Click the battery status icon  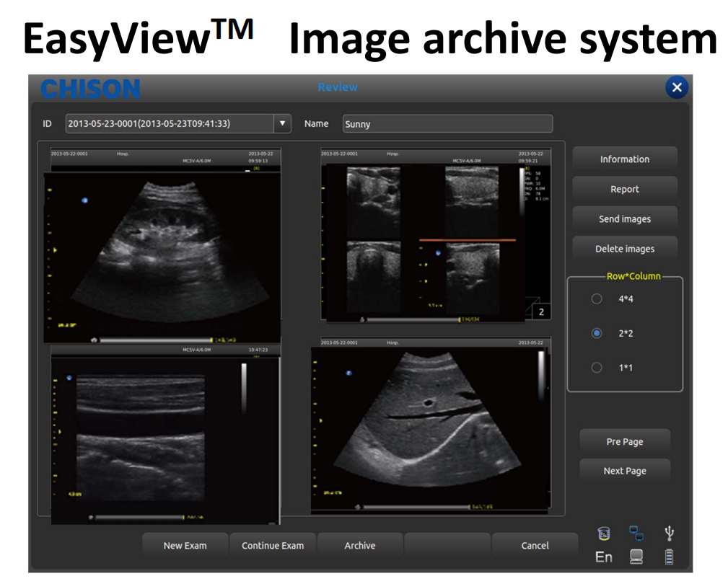pos(669,557)
